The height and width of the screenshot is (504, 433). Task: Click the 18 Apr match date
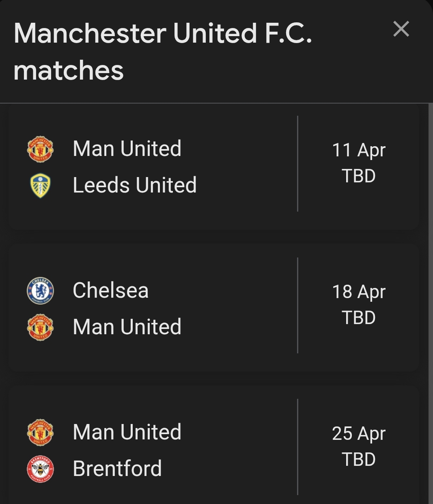pyautogui.click(x=358, y=292)
